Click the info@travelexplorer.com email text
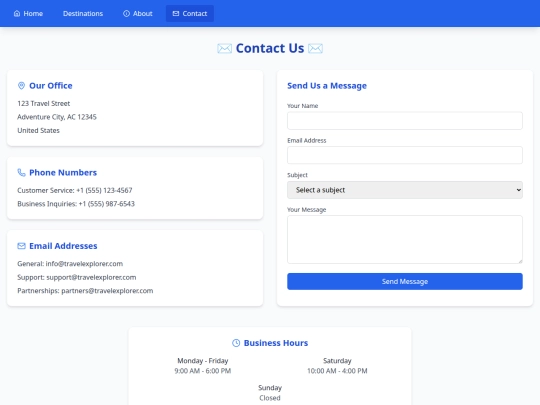Image resolution: width=540 pixels, height=405 pixels. click(x=84, y=264)
